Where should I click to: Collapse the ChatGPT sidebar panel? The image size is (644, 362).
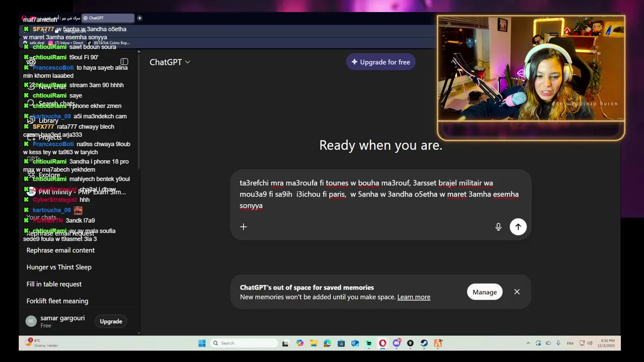[x=124, y=62]
